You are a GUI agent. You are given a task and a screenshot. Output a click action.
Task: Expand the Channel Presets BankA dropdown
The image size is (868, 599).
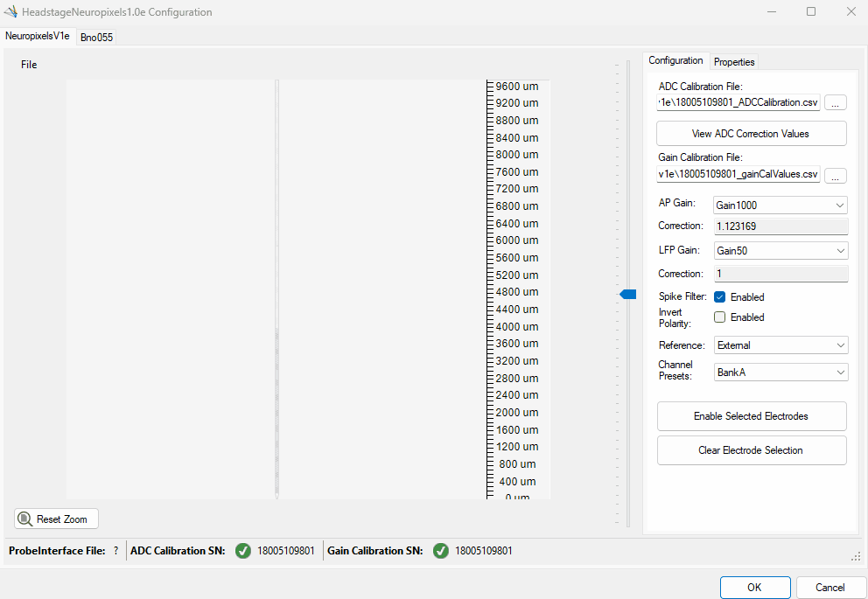[x=780, y=373]
